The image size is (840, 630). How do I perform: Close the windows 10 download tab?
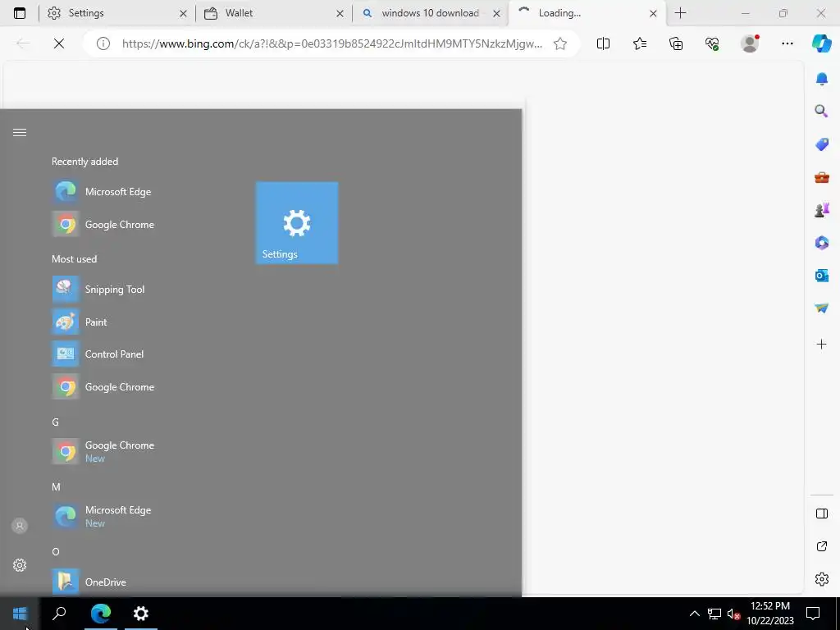496,13
